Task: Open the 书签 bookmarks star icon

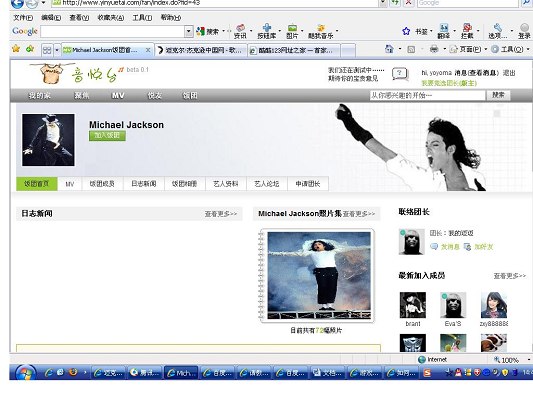Action: (406, 31)
